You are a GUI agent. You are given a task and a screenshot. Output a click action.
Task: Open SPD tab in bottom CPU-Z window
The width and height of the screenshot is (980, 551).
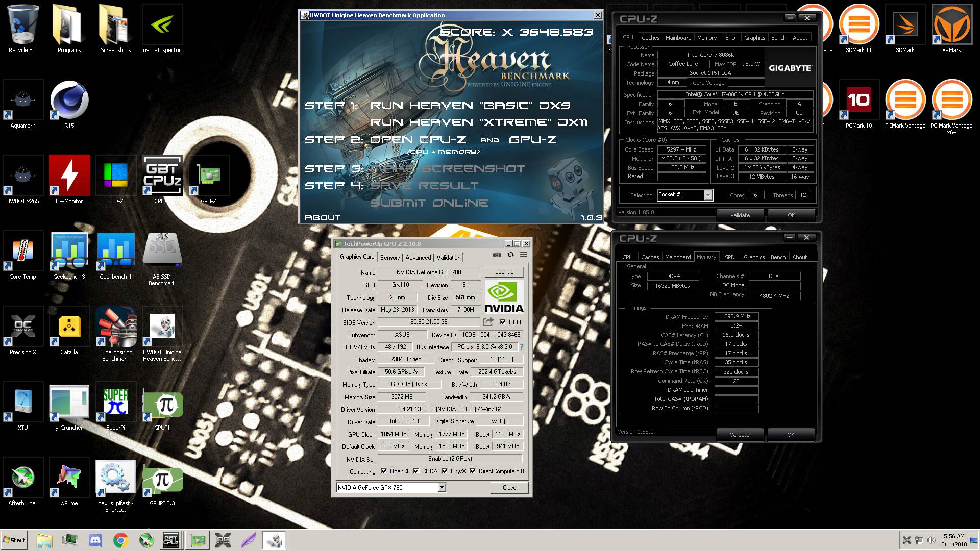point(730,257)
